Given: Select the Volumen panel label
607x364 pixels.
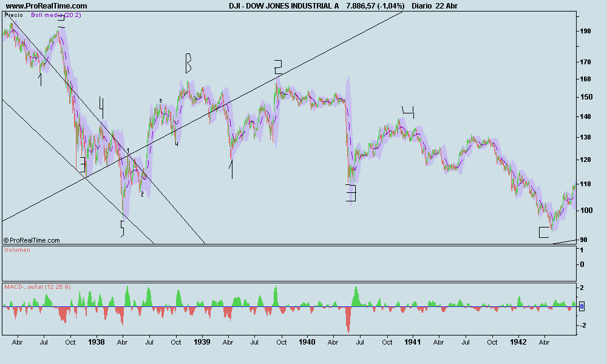Looking at the screenshot, I should 17,250.
